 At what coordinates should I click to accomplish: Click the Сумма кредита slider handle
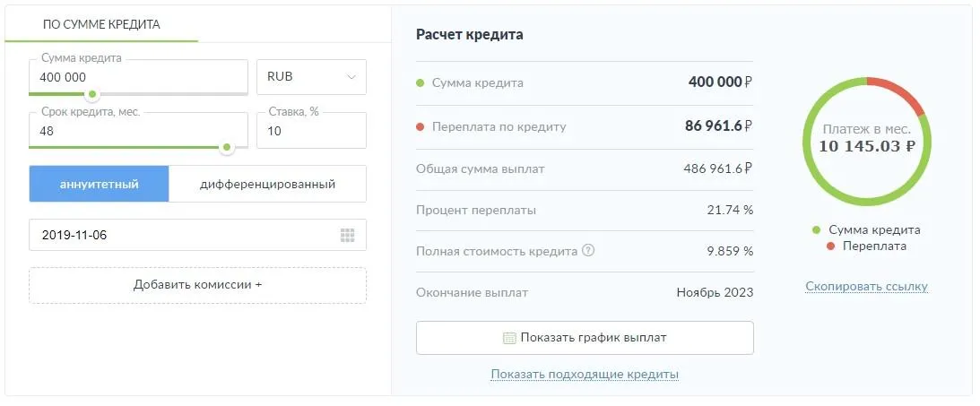[91, 93]
